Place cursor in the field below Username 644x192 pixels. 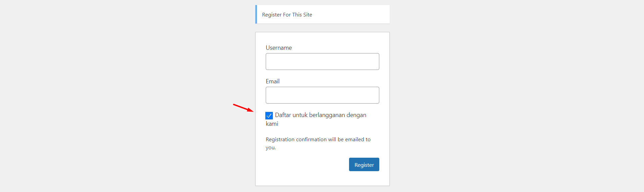322,62
